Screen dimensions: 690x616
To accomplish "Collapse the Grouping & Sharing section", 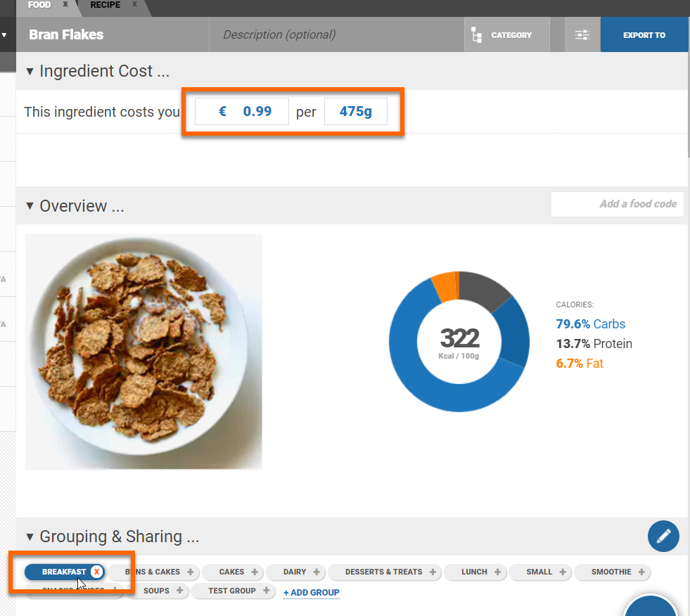I will coord(29,537).
